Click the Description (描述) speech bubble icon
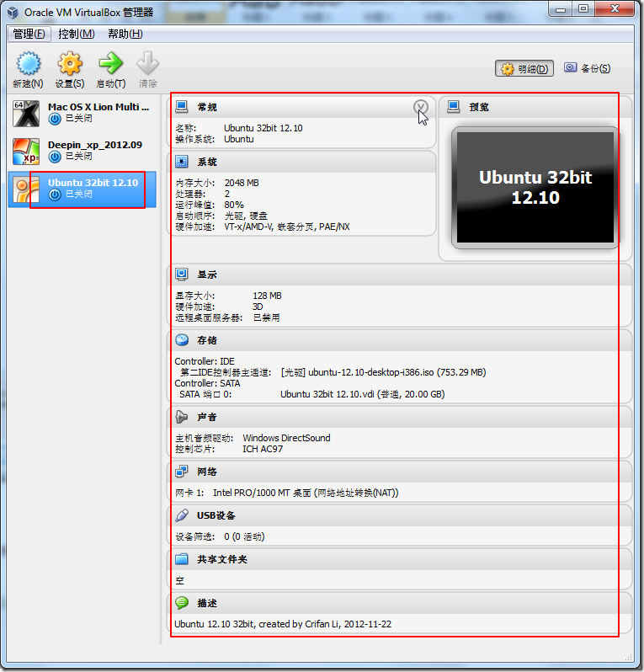This screenshot has width=644, height=672. click(182, 603)
